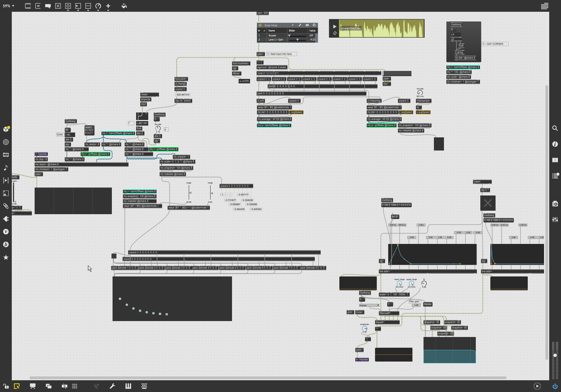Open the dial objects palette
561x392 pixels.
click(98, 6)
